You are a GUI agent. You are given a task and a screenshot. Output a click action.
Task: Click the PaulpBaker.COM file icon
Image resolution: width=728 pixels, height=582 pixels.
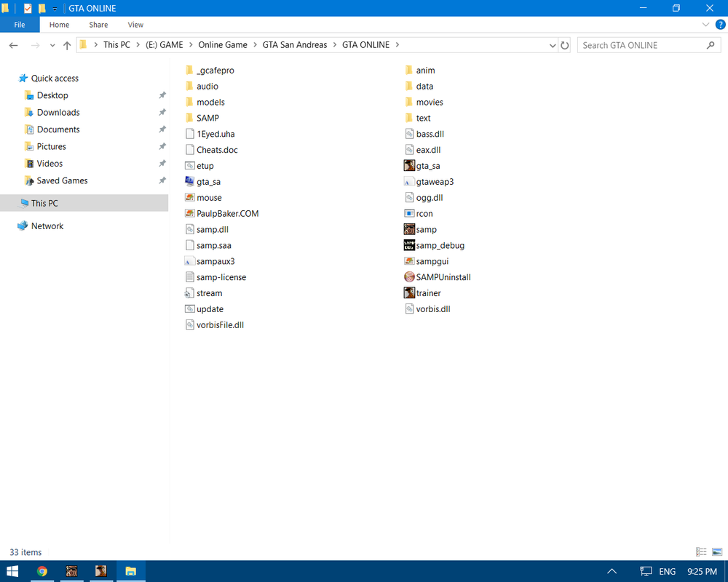(189, 213)
